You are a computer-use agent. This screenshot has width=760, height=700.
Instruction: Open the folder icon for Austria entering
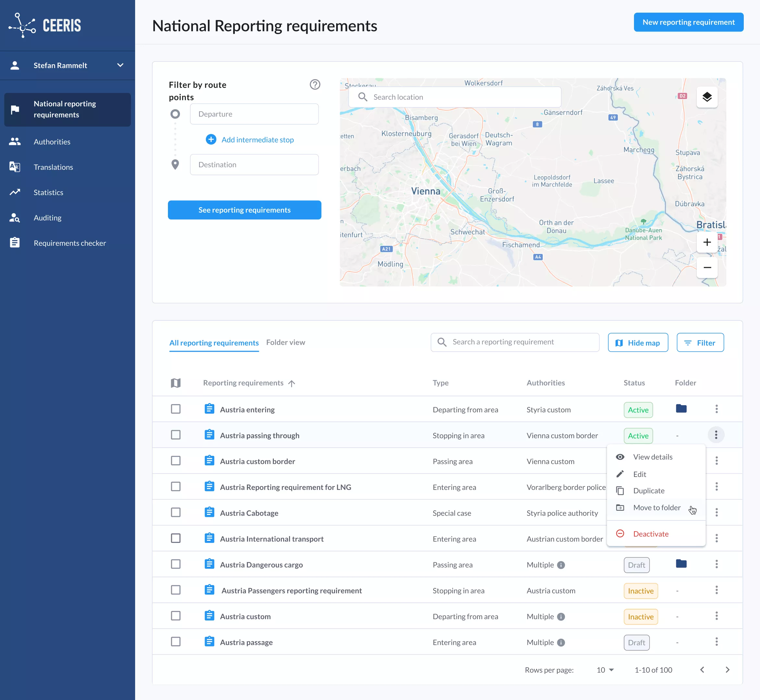point(681,409)
